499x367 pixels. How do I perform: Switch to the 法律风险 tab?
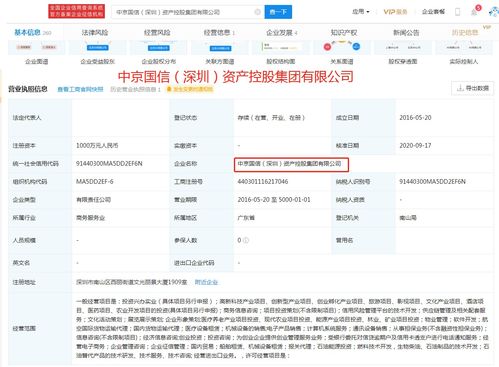pos(95,32)
